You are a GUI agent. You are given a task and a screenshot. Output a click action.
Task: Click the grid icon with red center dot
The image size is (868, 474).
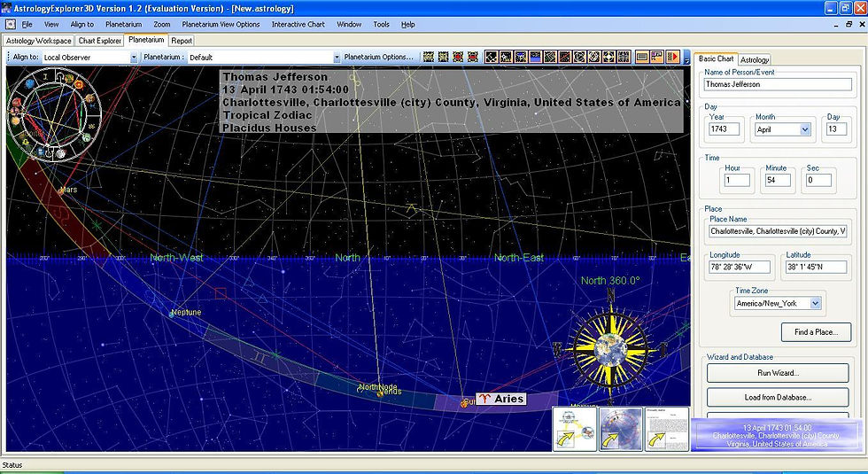tap(458, 57)
